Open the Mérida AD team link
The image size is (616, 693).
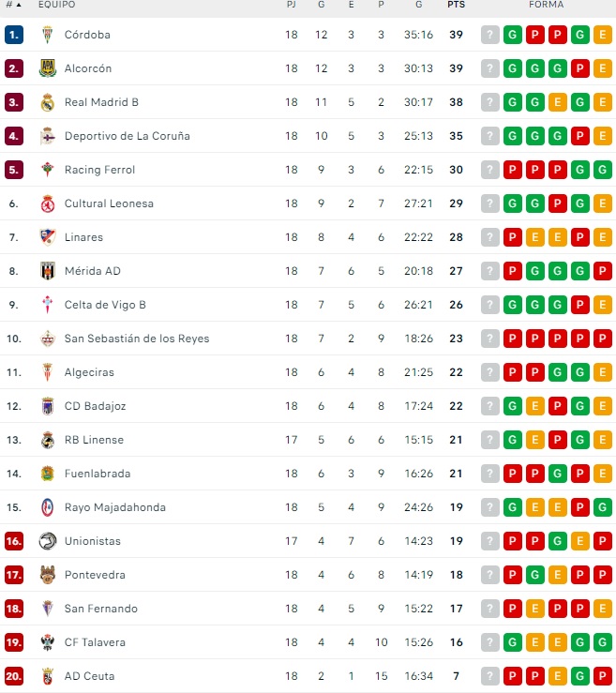(92, 271)
